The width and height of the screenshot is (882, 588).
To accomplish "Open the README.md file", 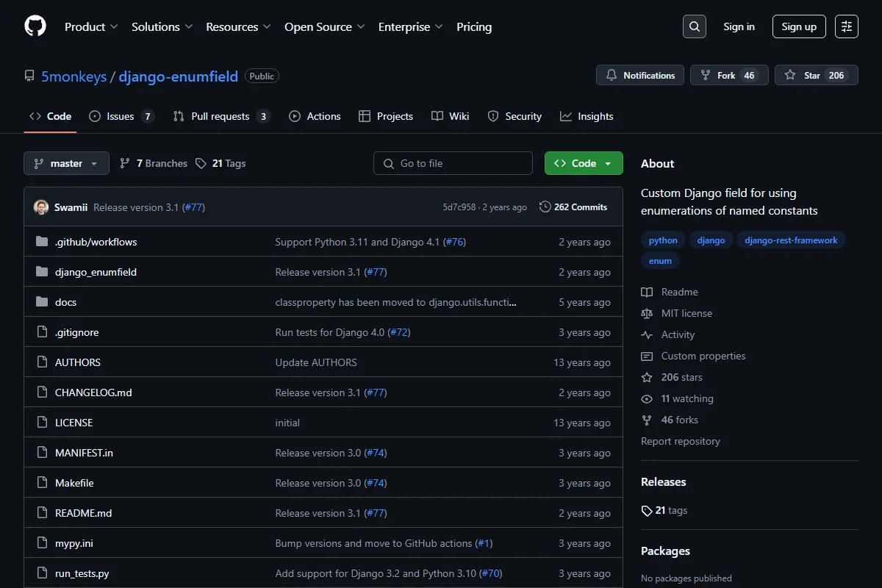I will pos(84,513).
